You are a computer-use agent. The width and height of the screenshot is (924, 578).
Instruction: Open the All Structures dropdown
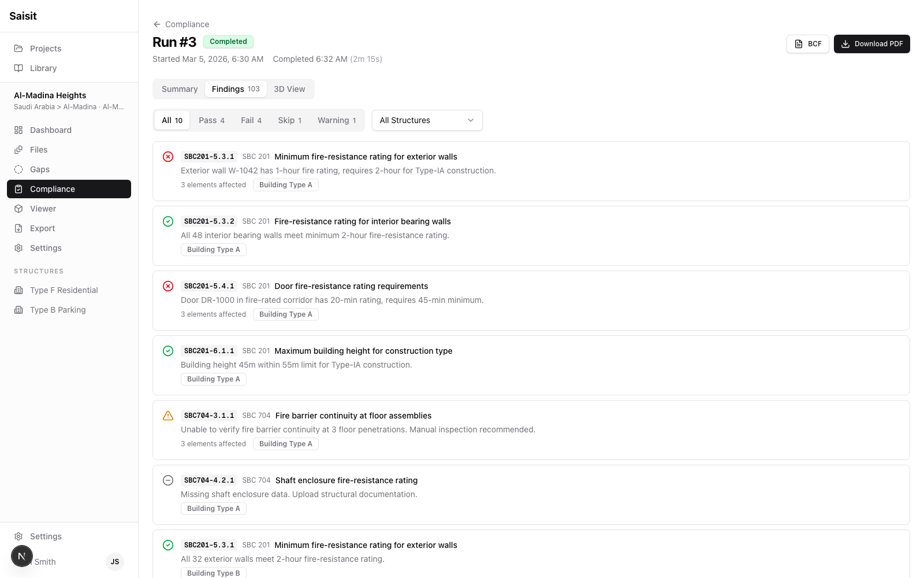(427, 120)
